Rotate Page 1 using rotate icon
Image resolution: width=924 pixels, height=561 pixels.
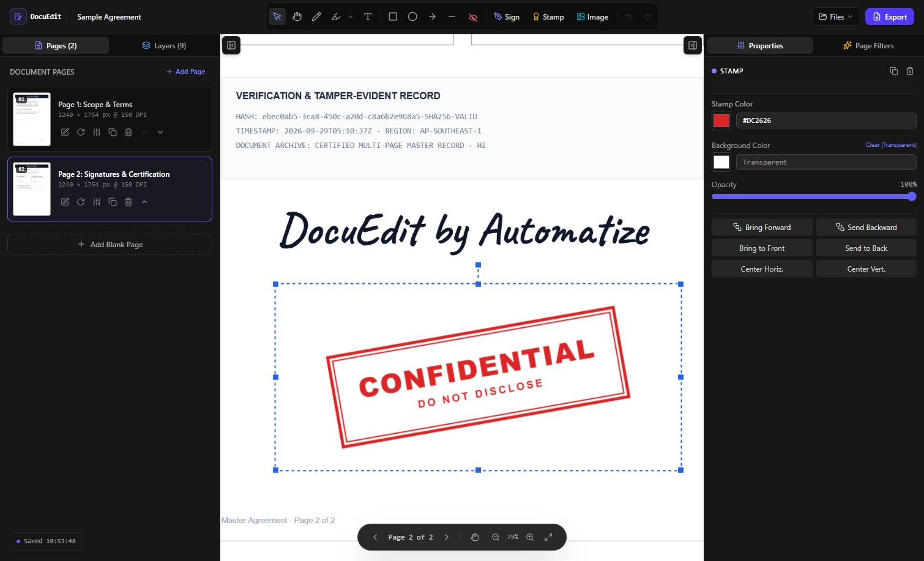click(81, 132)
